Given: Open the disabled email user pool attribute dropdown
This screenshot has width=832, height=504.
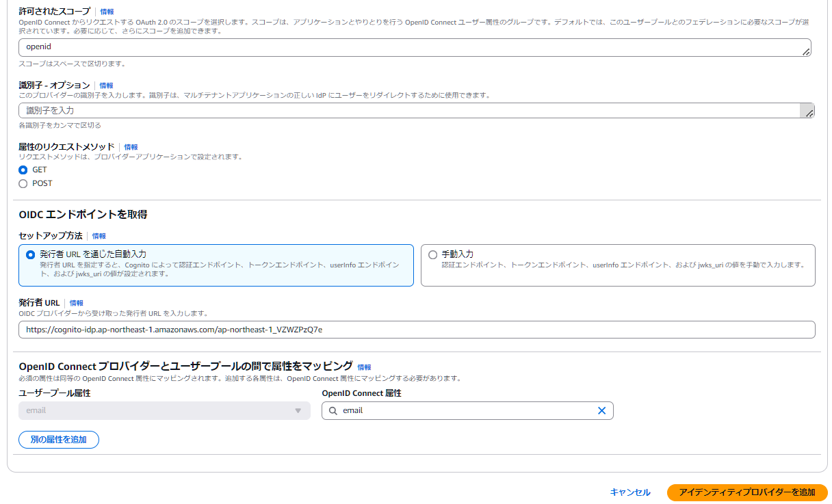Looking at the screenshot, I should [164, 410].
